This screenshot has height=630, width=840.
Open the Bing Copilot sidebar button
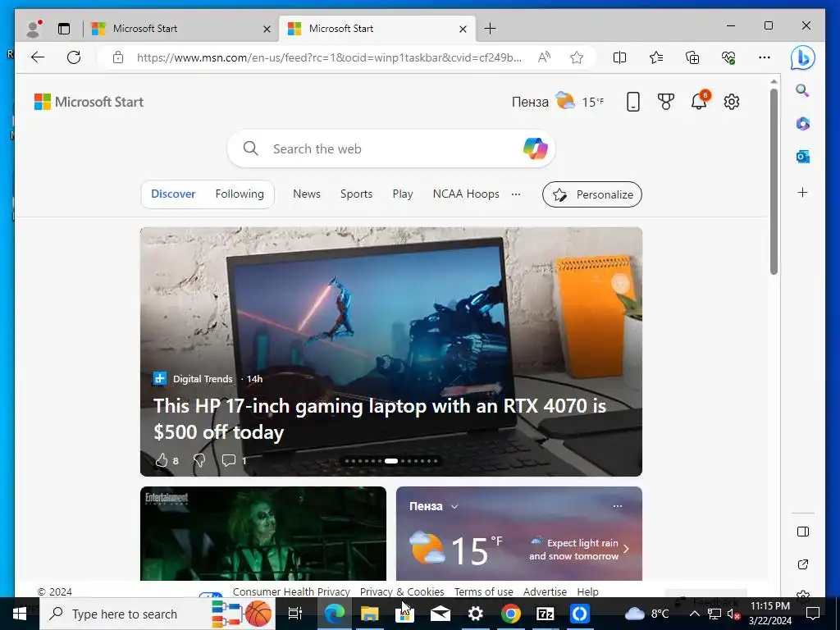(x=802, y=58)
